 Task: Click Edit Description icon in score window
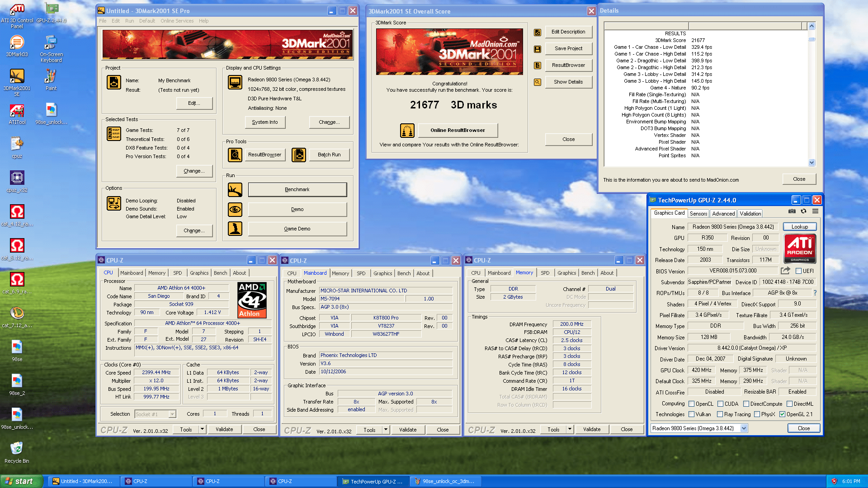pyautogui.click(x=538, y=32)
